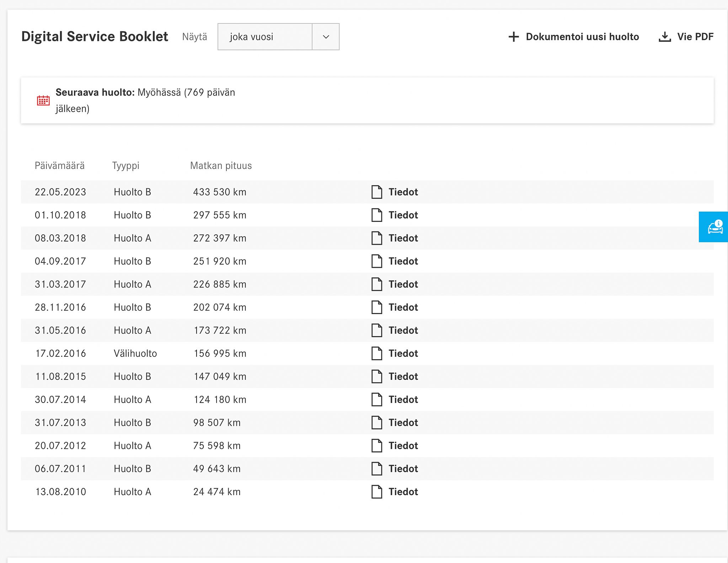The image size is (728, 563).
Task: Open document icon for 28.11.2016 service
Action: point(377,307)
